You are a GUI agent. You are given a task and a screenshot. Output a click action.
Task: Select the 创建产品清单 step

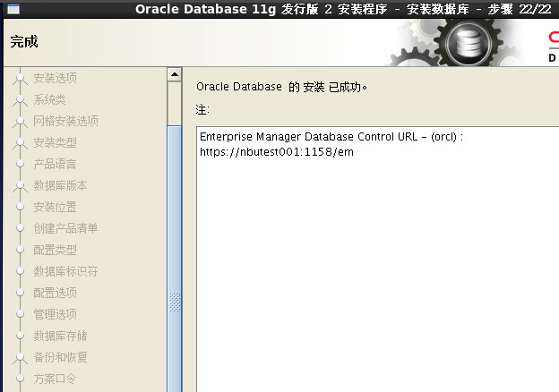(65, 228)
